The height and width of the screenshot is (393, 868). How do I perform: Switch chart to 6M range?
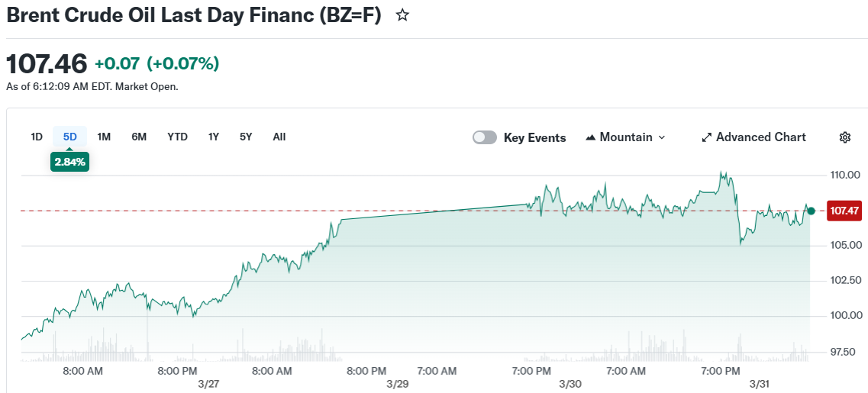click(x=139, y=137)
